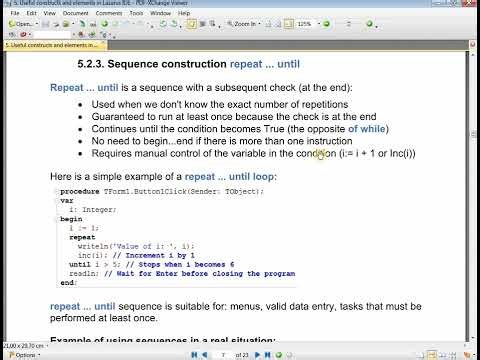This screenshot has height=360, width=480.
Task: Select the highlighted continuous layout icon
Action: coord(432,355)
